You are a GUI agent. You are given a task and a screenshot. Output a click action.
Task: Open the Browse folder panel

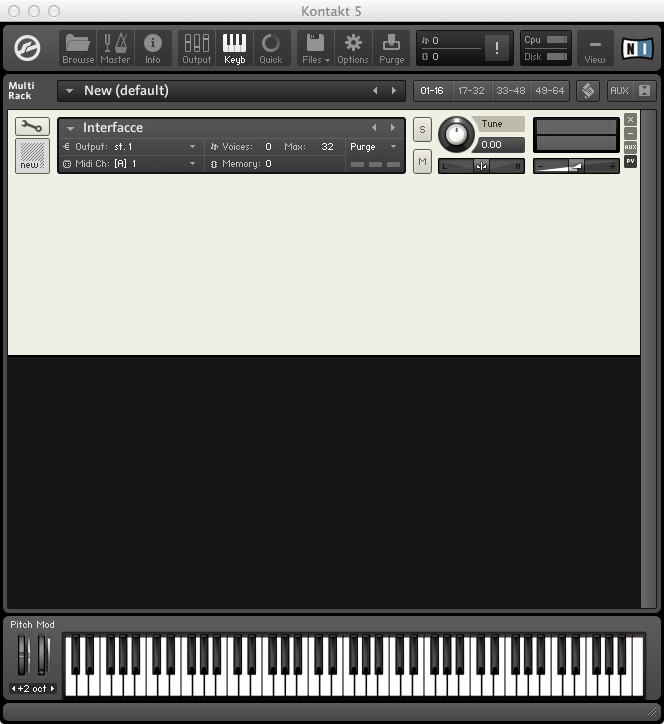[x=78, y=48]
